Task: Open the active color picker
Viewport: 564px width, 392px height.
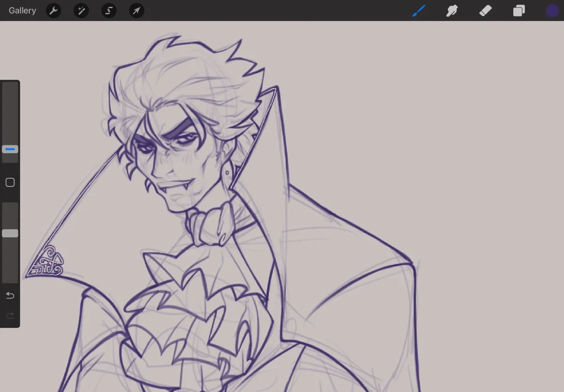Action: point(552,10)
